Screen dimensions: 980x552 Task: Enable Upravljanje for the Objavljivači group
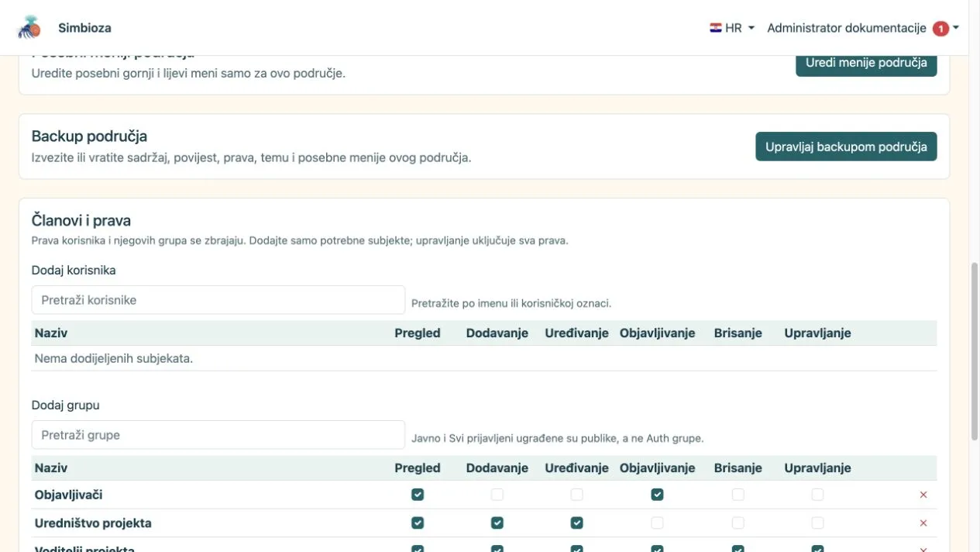pos(817,495)
